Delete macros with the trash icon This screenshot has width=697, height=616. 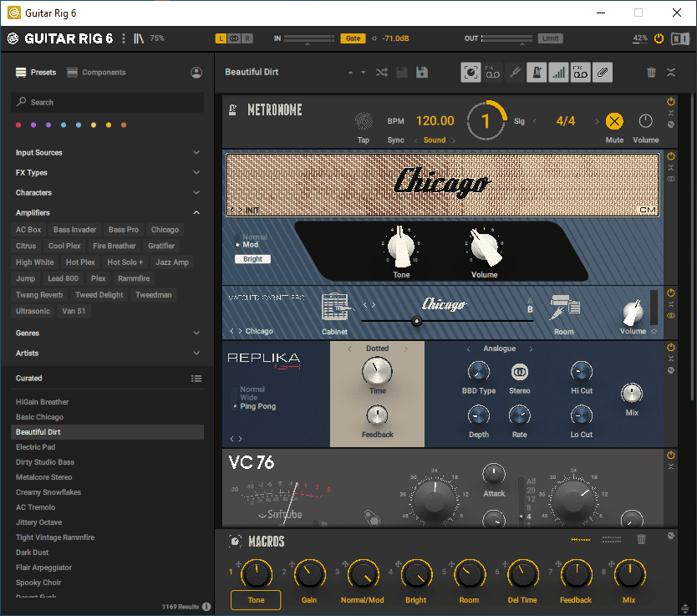[x=641, y=539]
